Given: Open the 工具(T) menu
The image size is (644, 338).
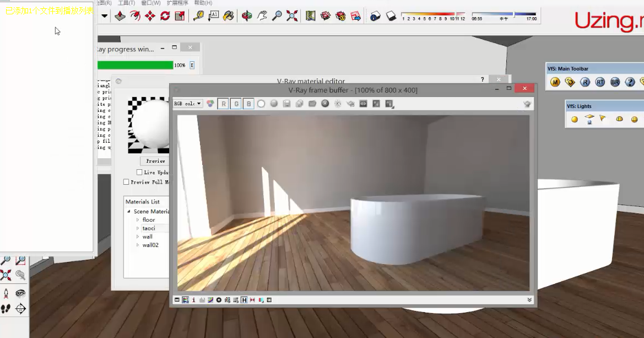Looking at the screenshot, I should [x=126, y=3].
